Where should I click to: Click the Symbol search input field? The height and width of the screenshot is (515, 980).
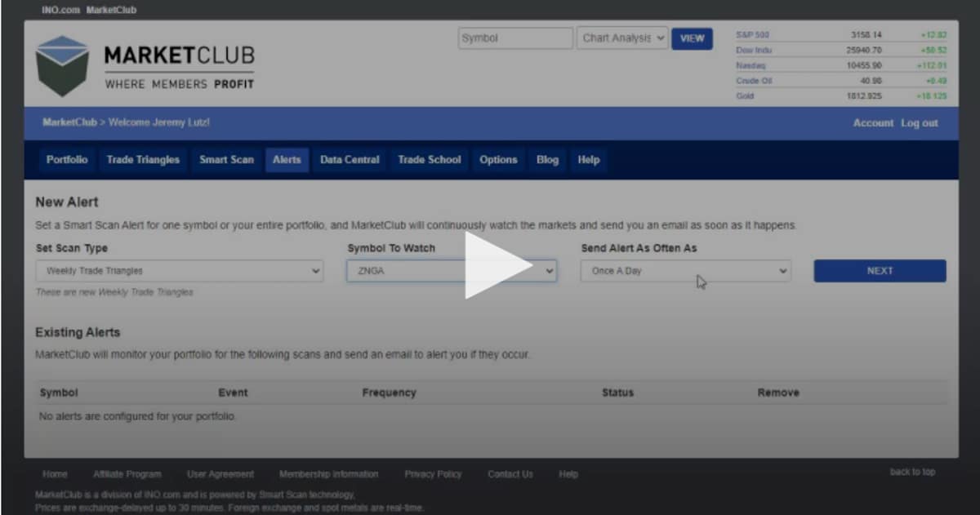pyautogui.click(x=515, y=38)
